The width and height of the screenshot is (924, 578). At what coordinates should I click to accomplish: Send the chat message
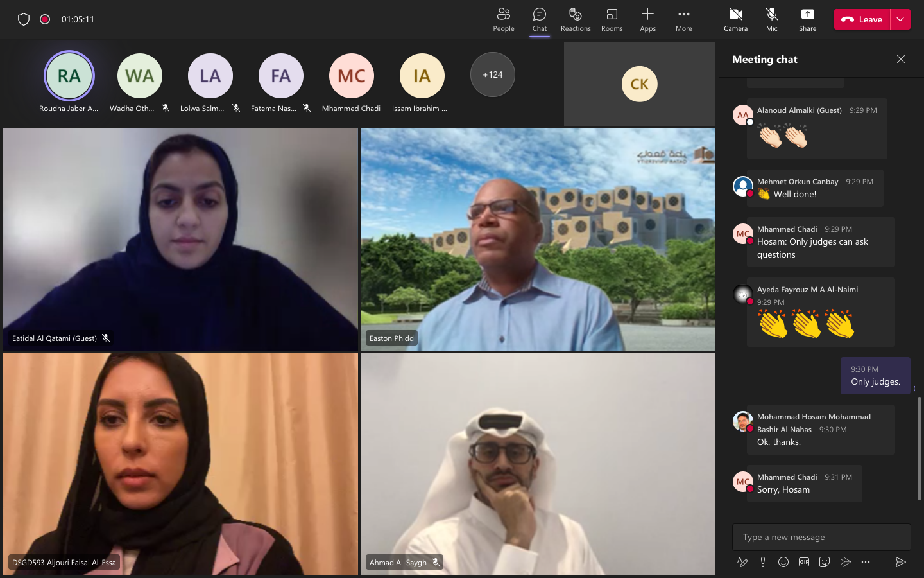tap(900, 562)
